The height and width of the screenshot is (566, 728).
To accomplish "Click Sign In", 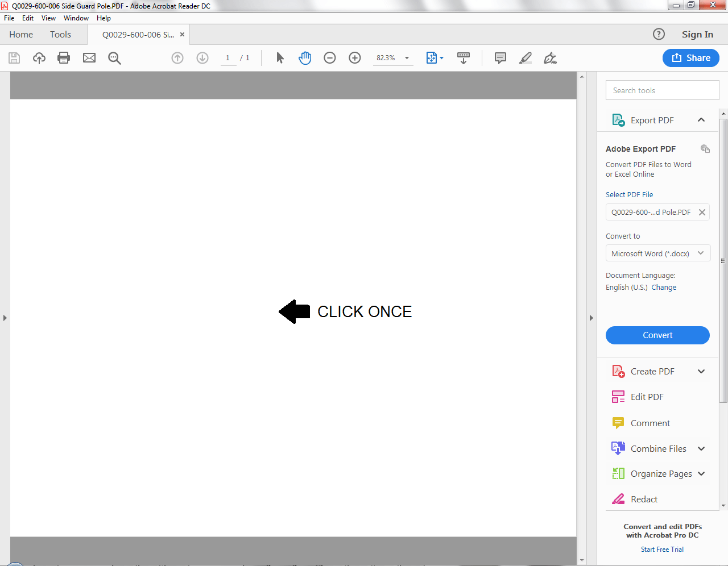I will [697, 34].
